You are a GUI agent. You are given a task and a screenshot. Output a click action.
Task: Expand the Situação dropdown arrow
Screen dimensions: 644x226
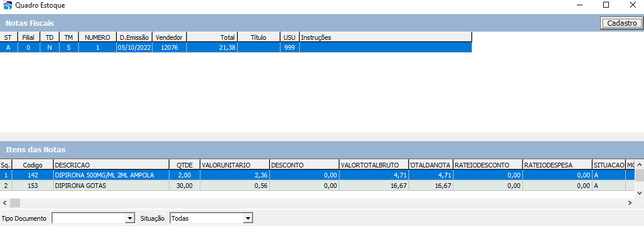coord(248,218)
